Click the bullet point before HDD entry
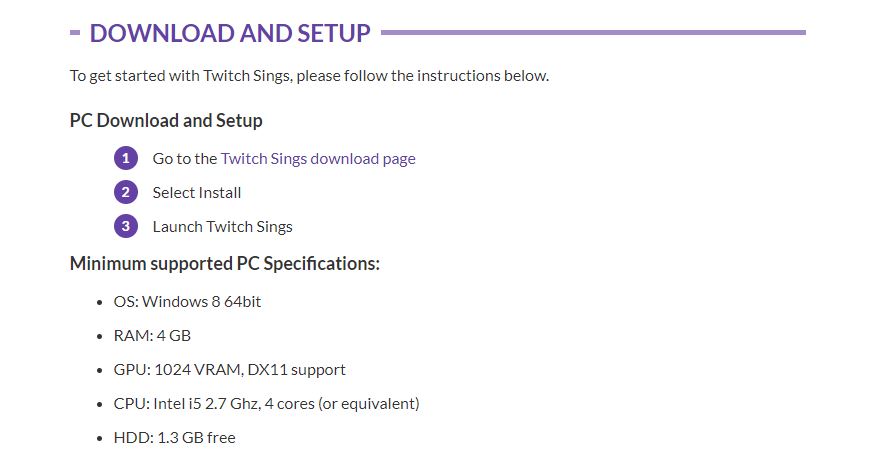 click(100, 438)
